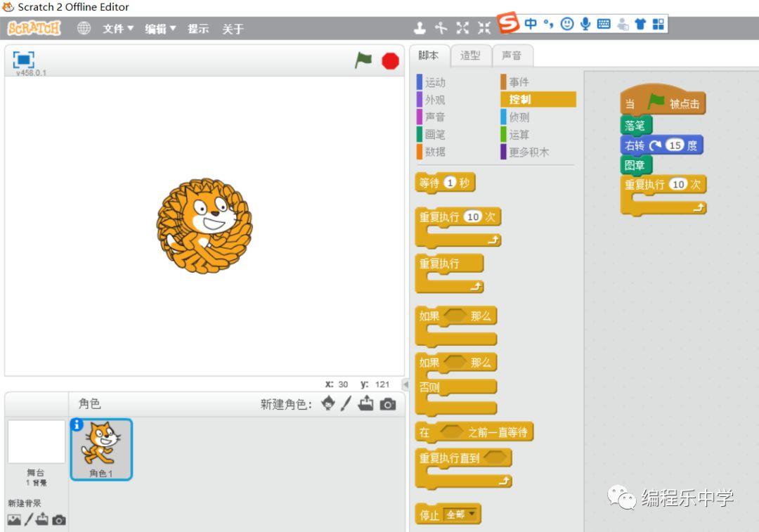Create new sprite from camera

coord(388,403)
